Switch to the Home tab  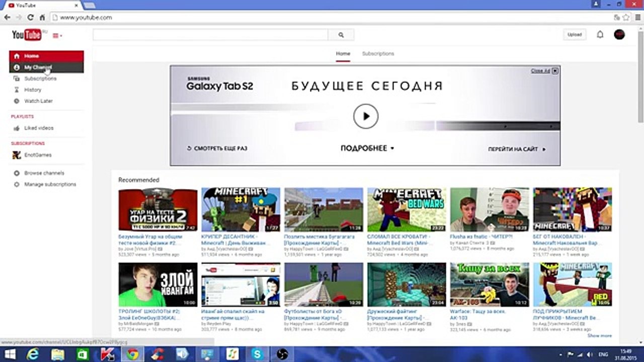pyautogui.click(x=343, y=53)
